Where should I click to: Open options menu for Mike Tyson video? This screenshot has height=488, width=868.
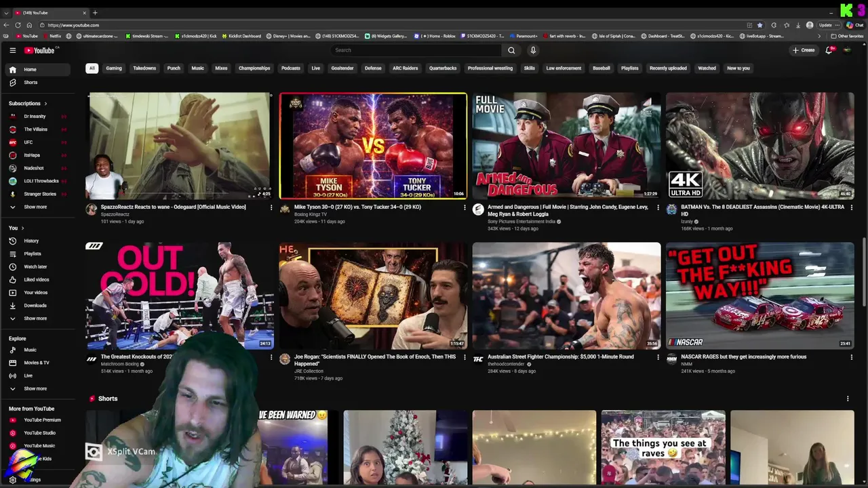click(x=465, y=207)
